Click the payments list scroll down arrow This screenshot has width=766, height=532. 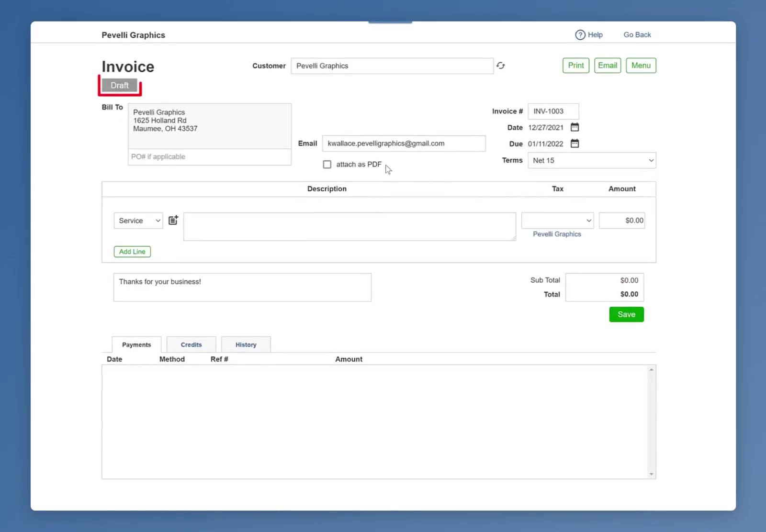point(651,474)
